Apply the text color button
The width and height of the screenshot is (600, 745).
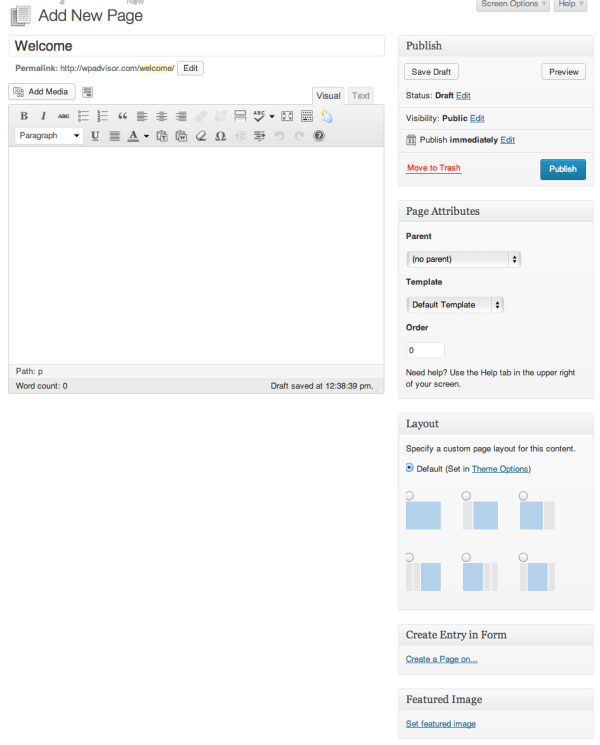[x=133, y=136]
